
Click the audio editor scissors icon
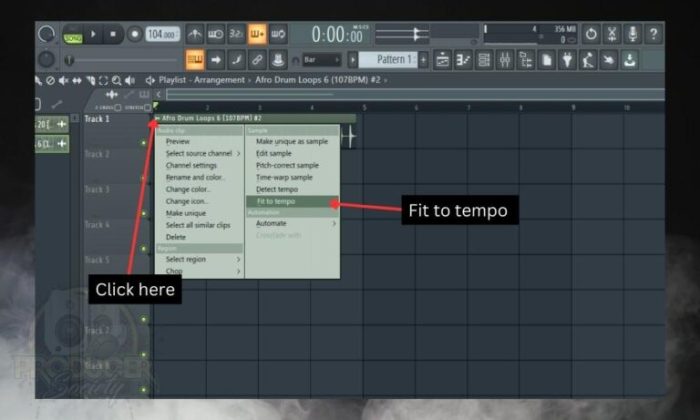pyautogui.click(x=612, y=34)
